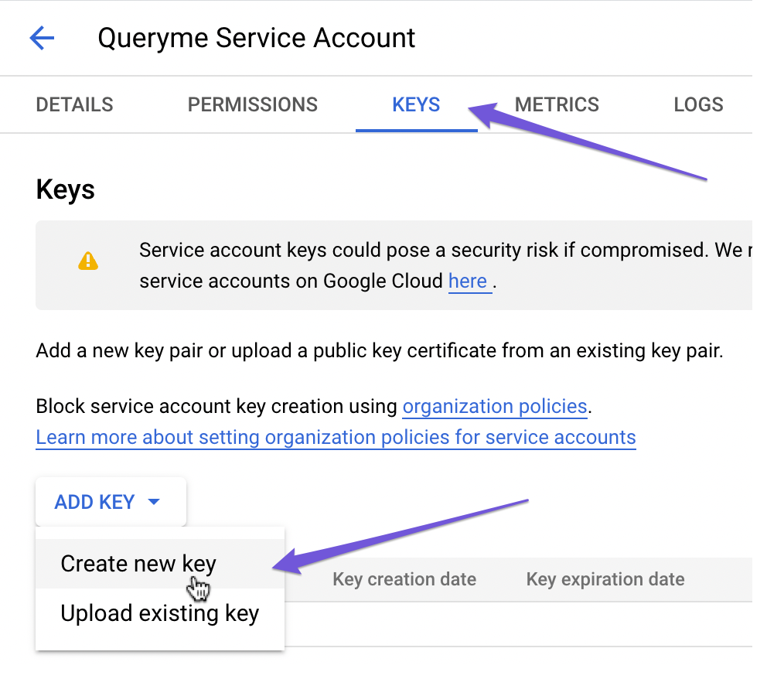Open the ADD KEY dropdown button
784x696 pixels.
(111, 502)
